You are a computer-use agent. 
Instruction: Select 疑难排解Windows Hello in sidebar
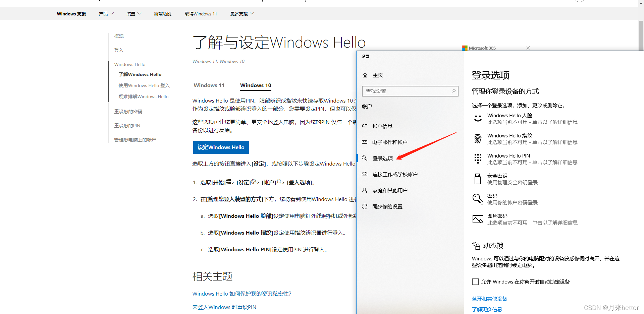(x=144, y=97)
